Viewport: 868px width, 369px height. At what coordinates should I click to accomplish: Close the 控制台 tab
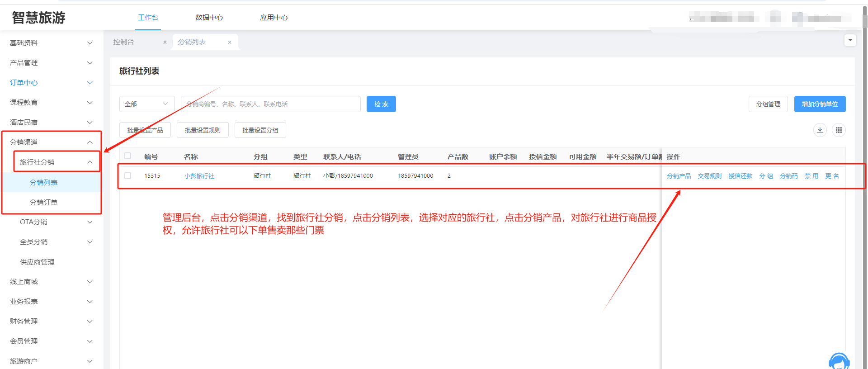tap(165, 43)
